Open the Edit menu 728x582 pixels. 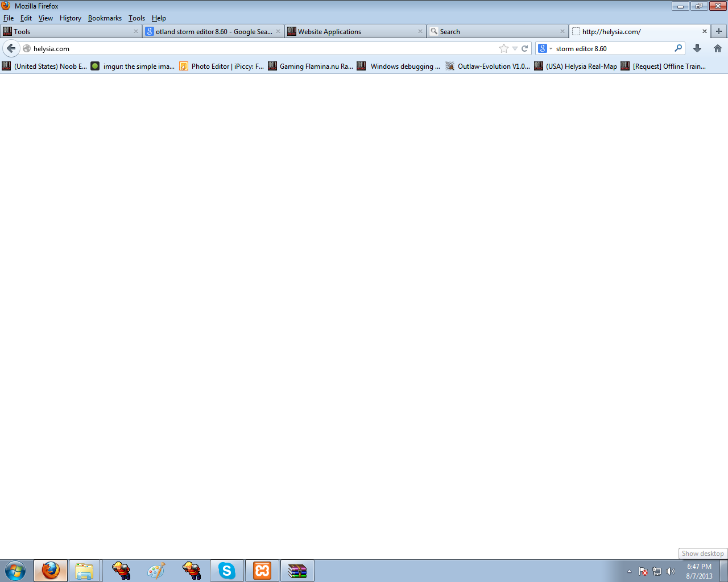point(26,18)
